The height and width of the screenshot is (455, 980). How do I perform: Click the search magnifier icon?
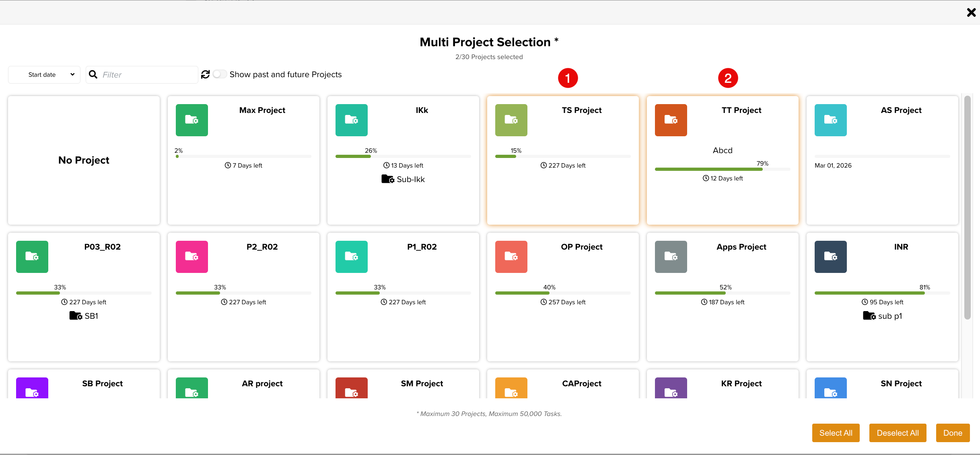click(x=93, y=74)
